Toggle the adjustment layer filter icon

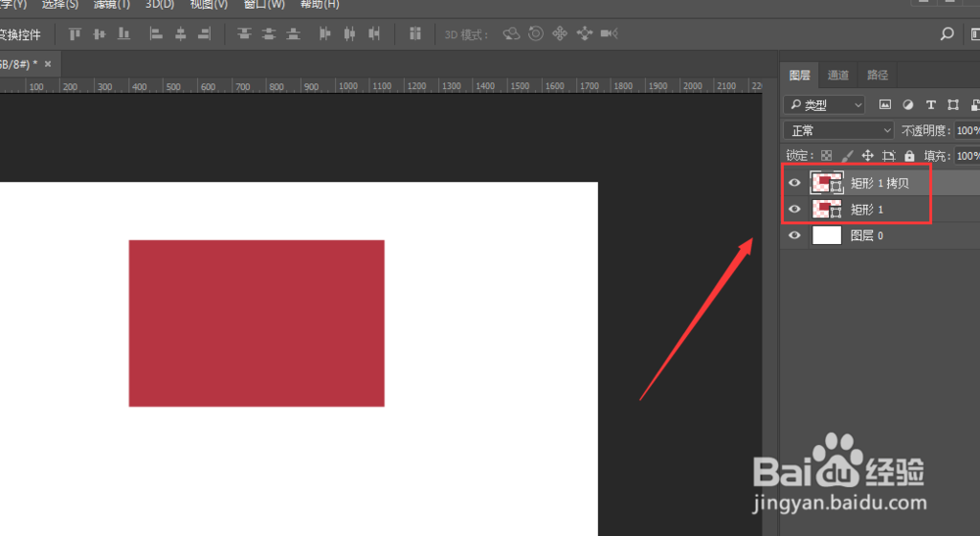(x=908, y=104)
